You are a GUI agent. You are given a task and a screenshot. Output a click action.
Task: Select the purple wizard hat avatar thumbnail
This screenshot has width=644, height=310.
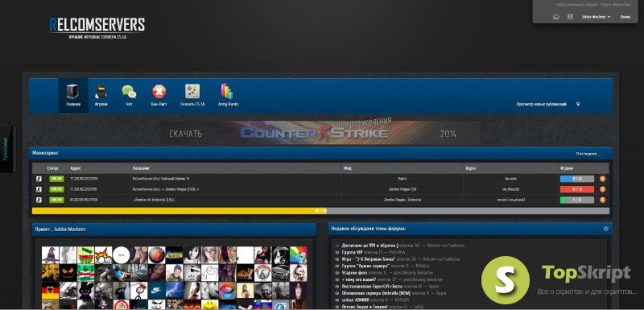tap(50, 255)
